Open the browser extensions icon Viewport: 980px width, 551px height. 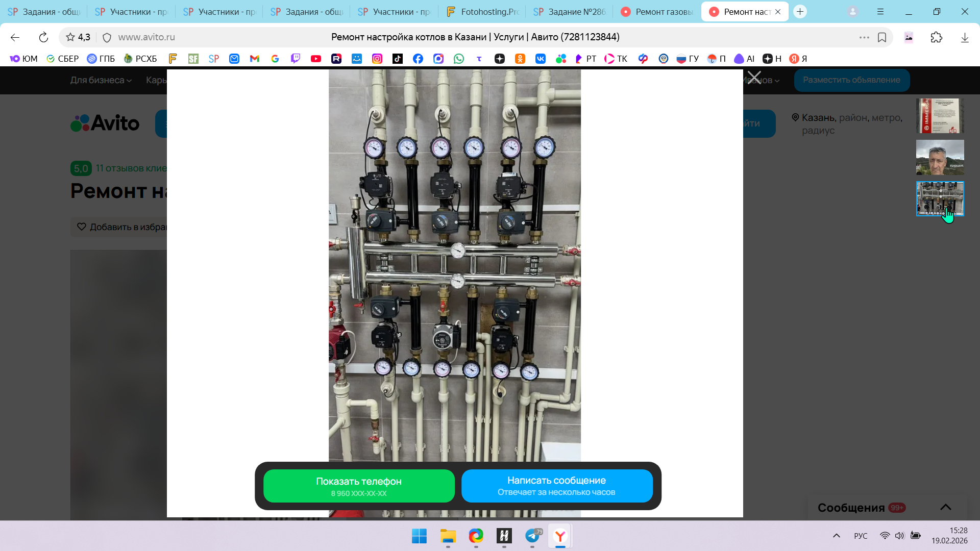936,37
